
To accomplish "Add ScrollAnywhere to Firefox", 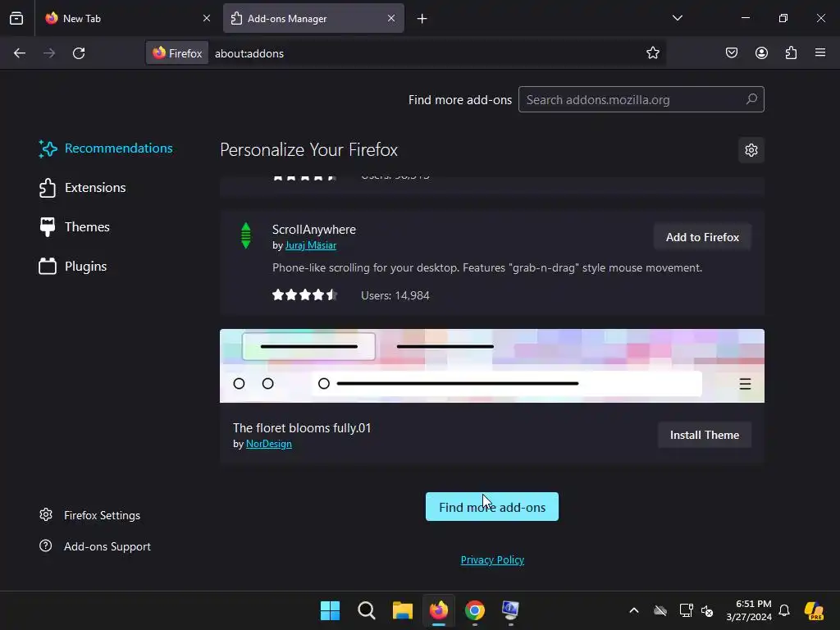I will point(702,237).
